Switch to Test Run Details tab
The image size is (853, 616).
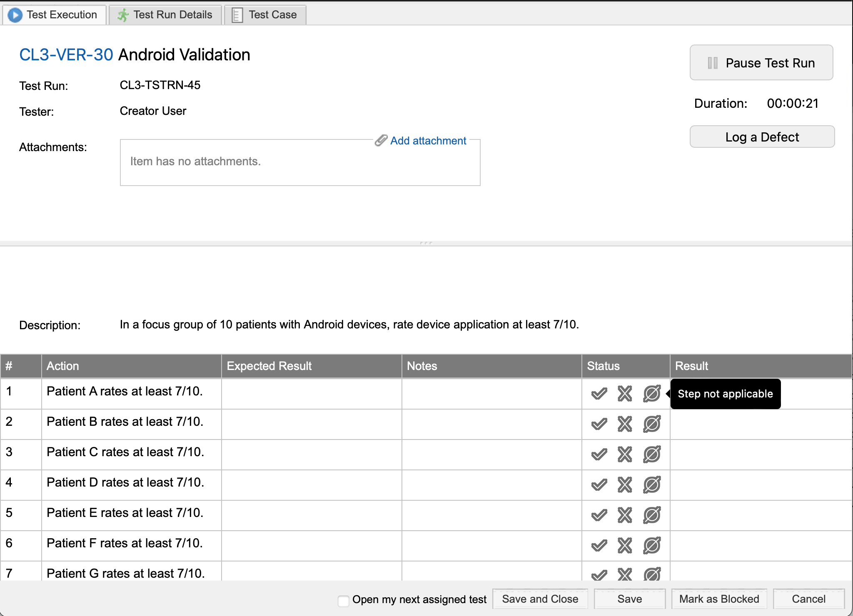(165, 15)
